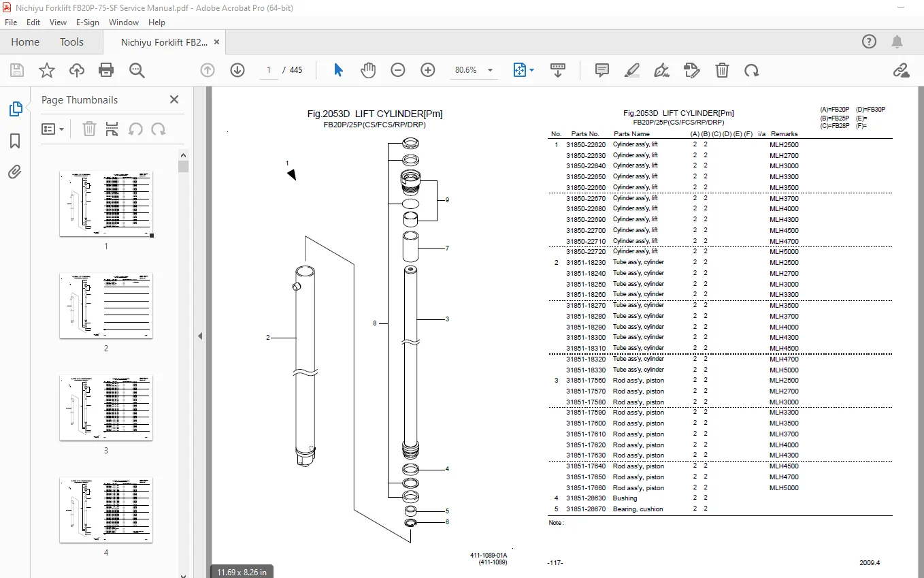This screenshot has width=924, height=578.
Task: Switch to the Home tab
Action: pos(25,42)
